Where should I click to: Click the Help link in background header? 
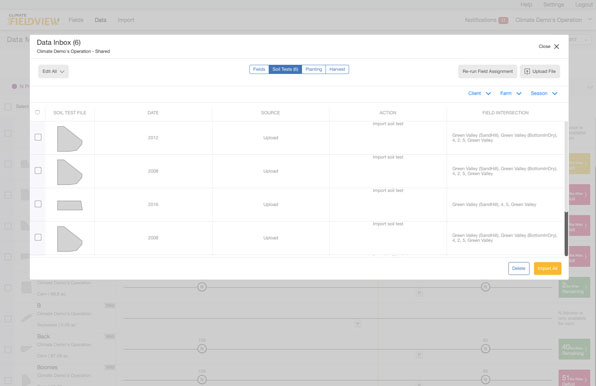coord(526,5)
